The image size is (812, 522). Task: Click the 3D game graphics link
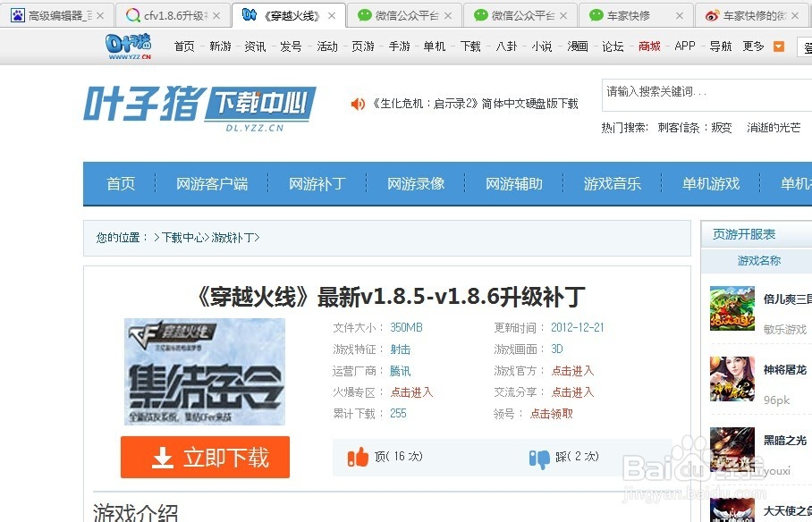pyautogui.click(x=557, y=349)
